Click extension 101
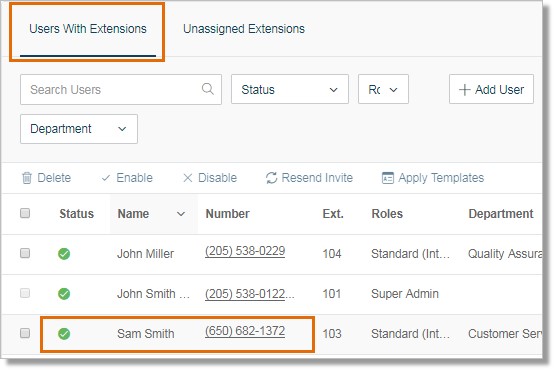This screenshot has width=554, height=370. [332, 294]
